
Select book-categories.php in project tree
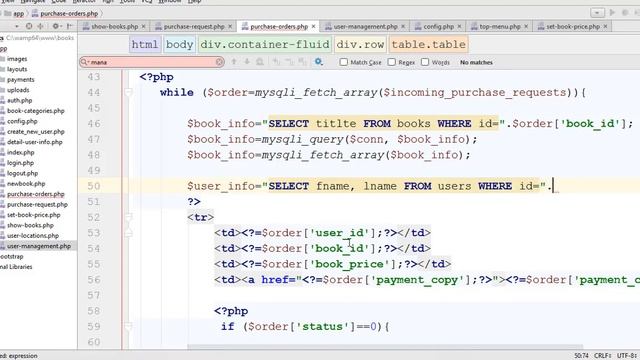click(x=36, y=111)
